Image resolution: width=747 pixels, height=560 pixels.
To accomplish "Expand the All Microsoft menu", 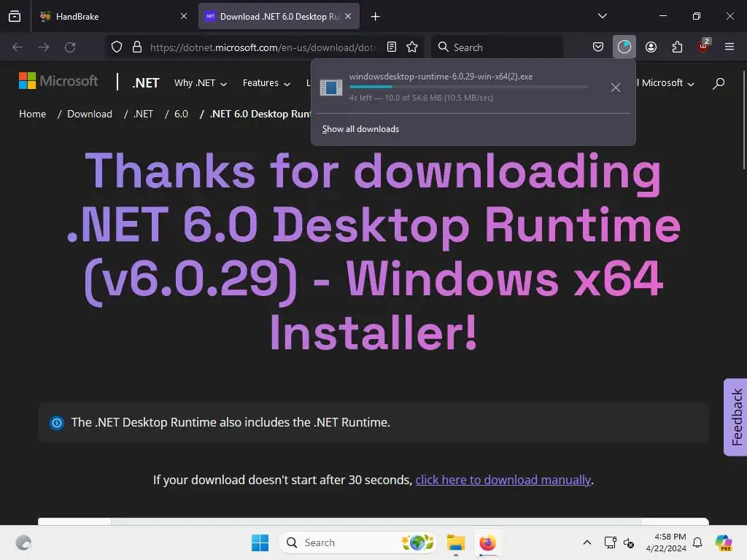I will pos(665,83).
